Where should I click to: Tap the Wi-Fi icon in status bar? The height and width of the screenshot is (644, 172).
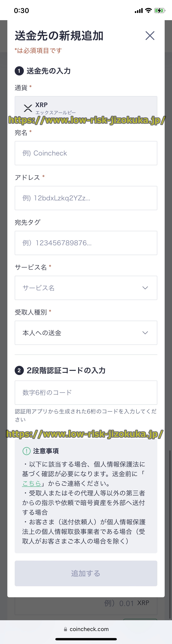point(148,11)
